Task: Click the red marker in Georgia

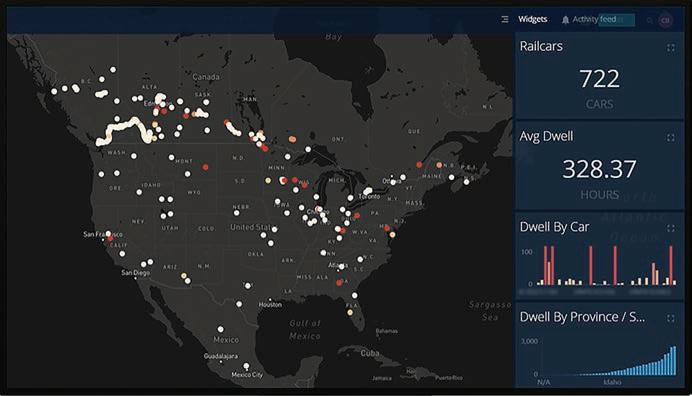Action: (x=339, y=283)
